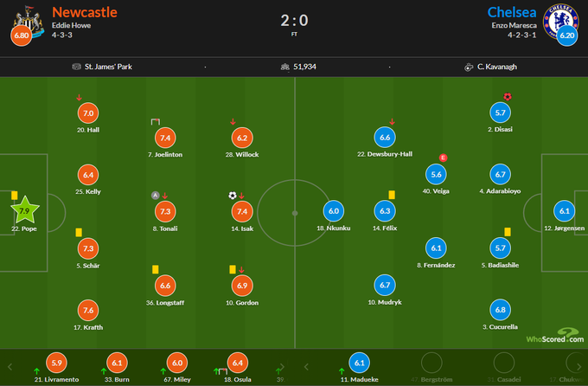Viewport: 588px width, 386px height.
Task: Click the attendance icon next to 51,934
Action: click(284, 66)
